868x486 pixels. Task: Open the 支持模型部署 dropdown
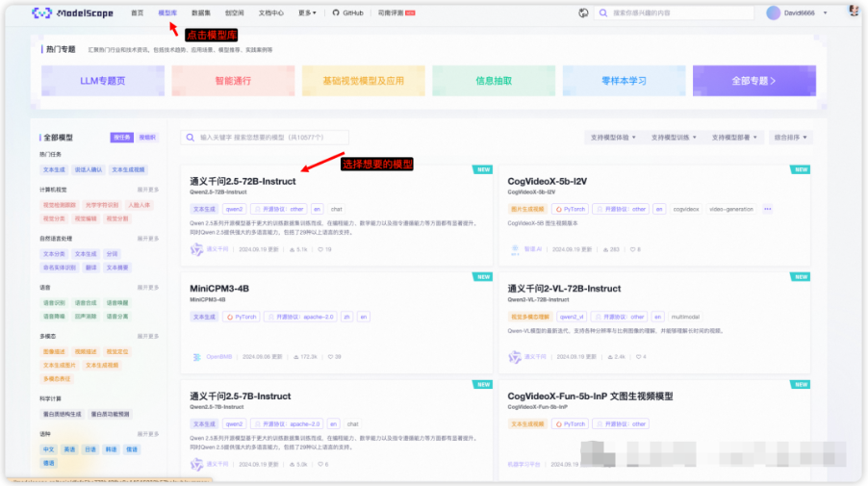click(x=734, y=138)
